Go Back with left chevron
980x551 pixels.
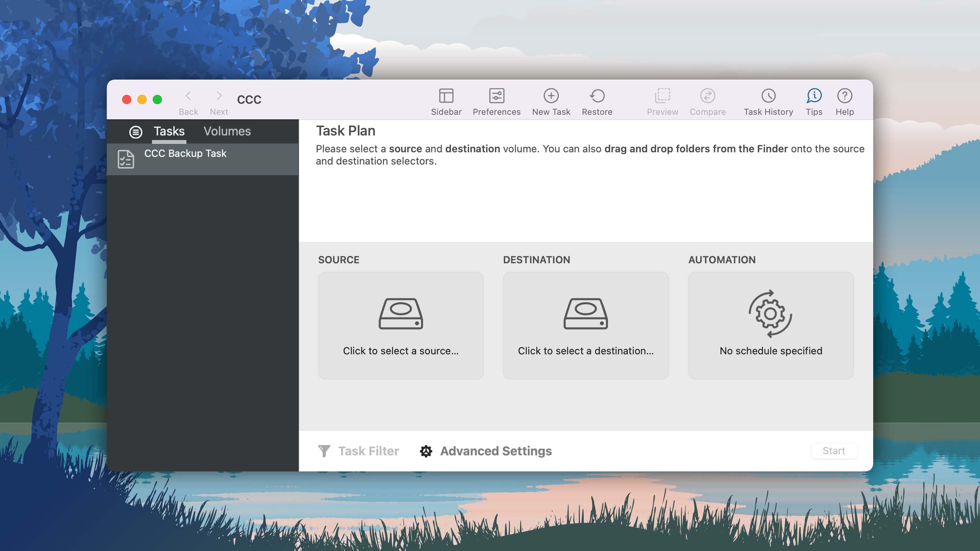(188, 96)
